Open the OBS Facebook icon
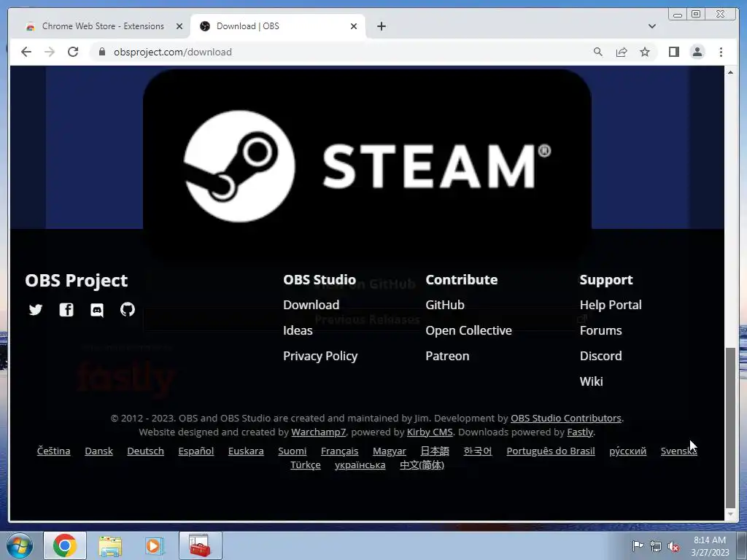Image resolution: width=747 pixels, height=560 pixels. pos(66,310)
